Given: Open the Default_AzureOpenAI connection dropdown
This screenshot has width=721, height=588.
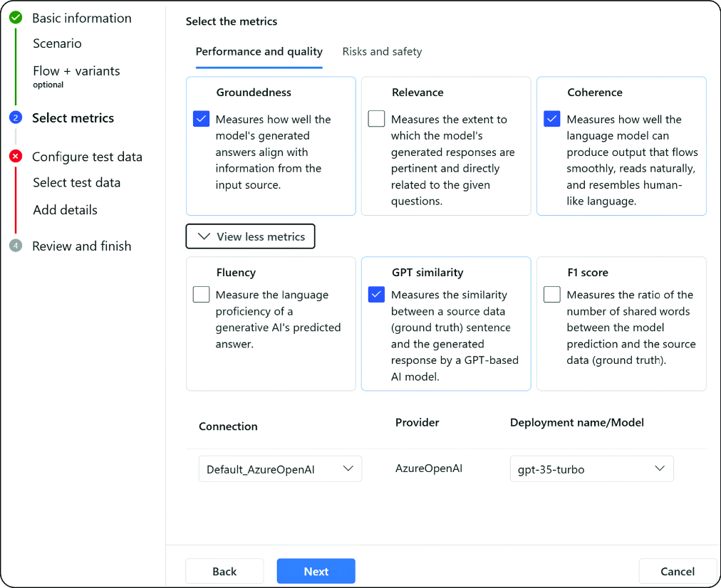Looking at the screenshot, I should point(280,468).
